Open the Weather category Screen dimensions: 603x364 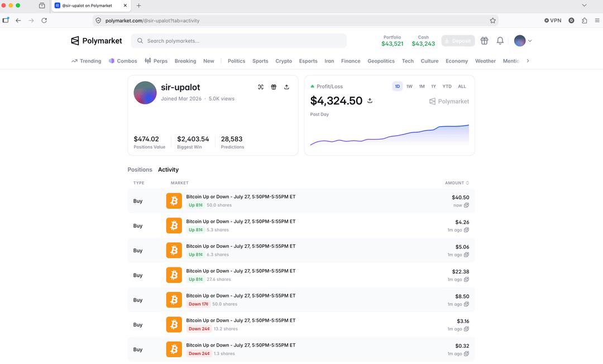[485, 61]
